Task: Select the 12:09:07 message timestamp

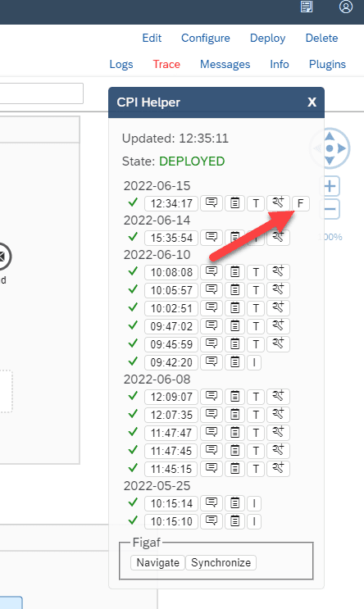Action: point(171,397)
